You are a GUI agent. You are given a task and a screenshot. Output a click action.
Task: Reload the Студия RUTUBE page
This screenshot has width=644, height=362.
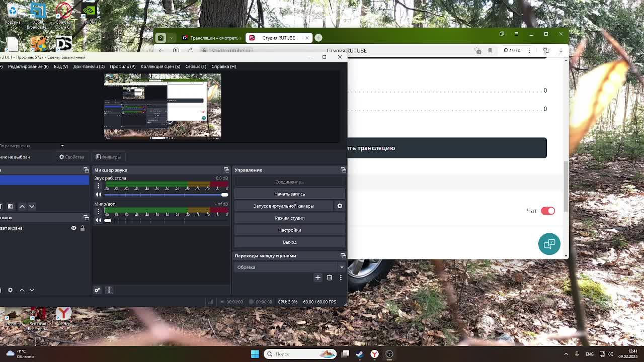[191, 50]
